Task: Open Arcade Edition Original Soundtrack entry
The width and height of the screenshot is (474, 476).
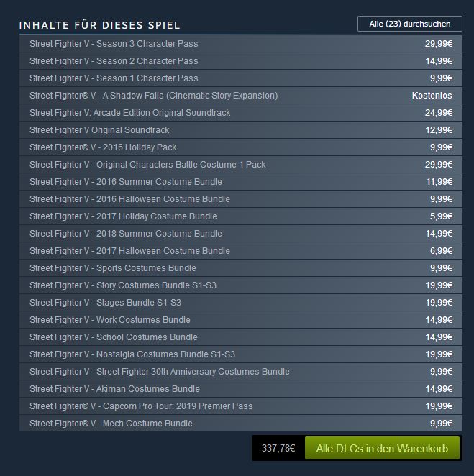Action: coord(241,113)
